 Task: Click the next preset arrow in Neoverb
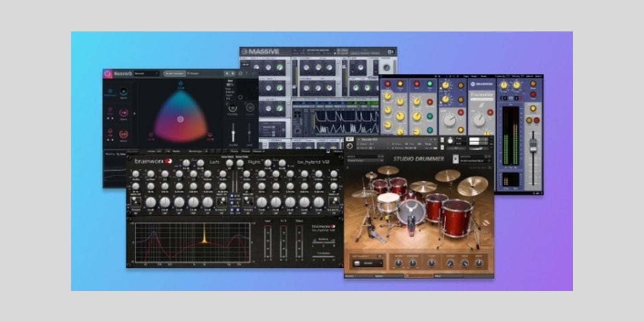pyautogui.click(x=232, y=74)
